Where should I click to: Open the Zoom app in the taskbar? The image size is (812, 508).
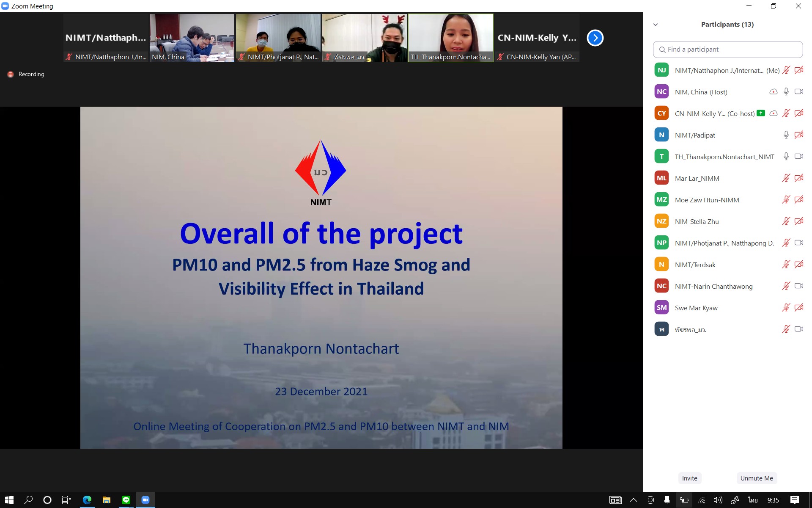pyautogui.click(x=145, y=500)
